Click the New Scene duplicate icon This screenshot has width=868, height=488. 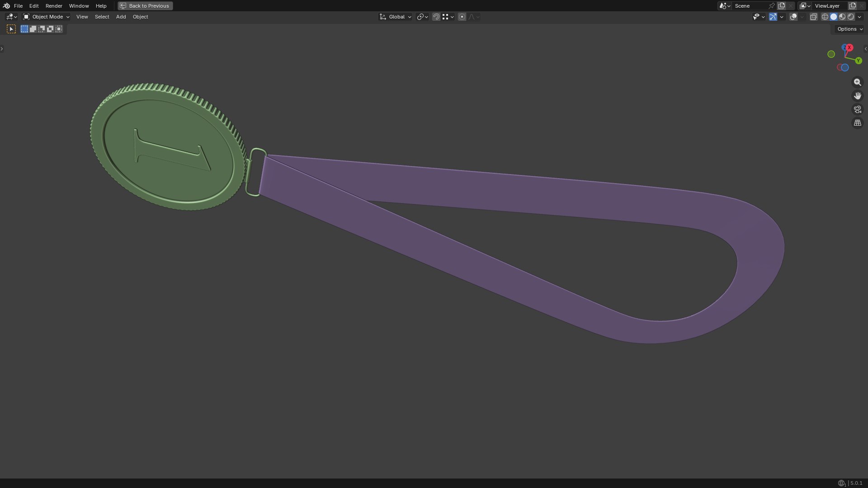(782, 6)
